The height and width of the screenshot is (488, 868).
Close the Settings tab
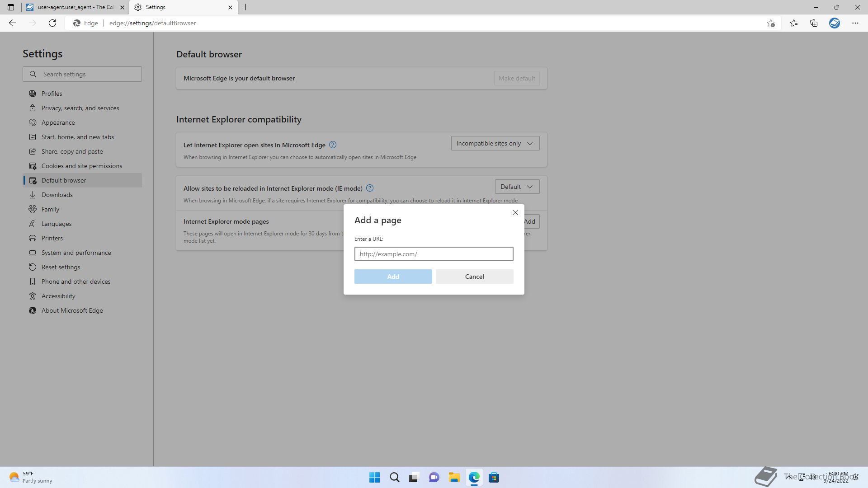pos(230,7)
